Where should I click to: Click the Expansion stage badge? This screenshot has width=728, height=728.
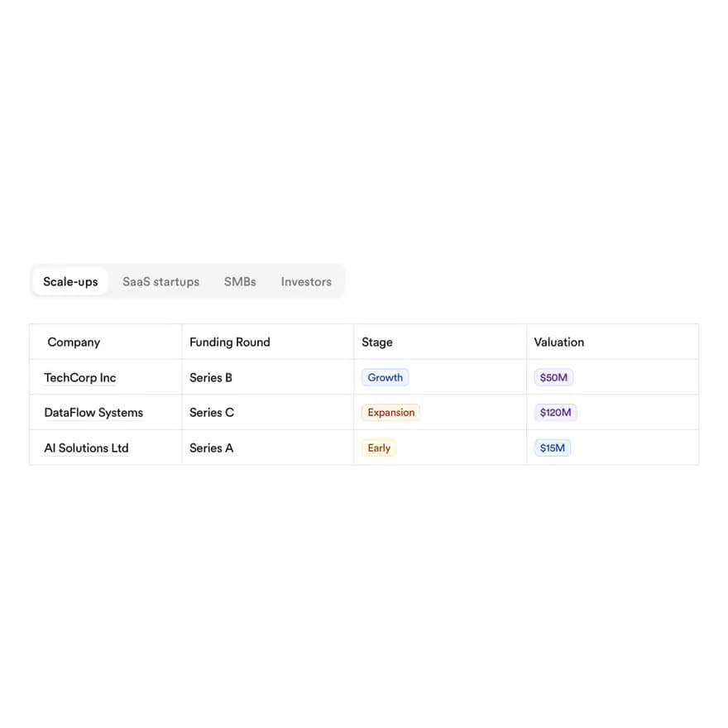tap(391, 412)
